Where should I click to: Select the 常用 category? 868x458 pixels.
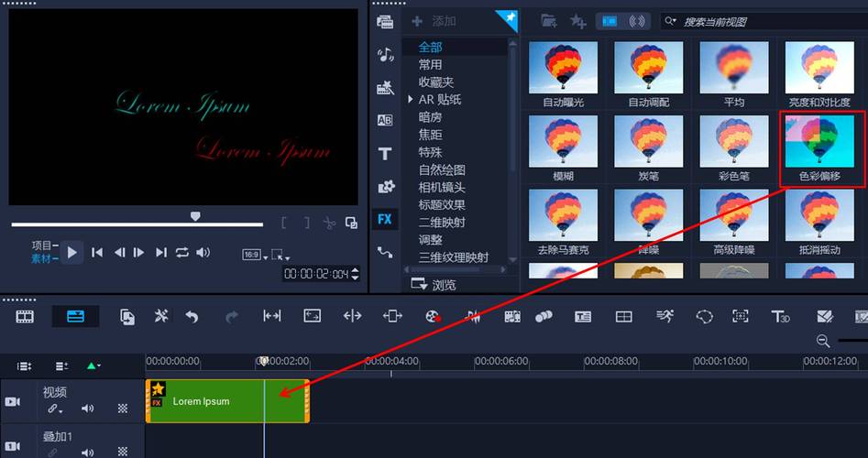(x=430, y=65)
